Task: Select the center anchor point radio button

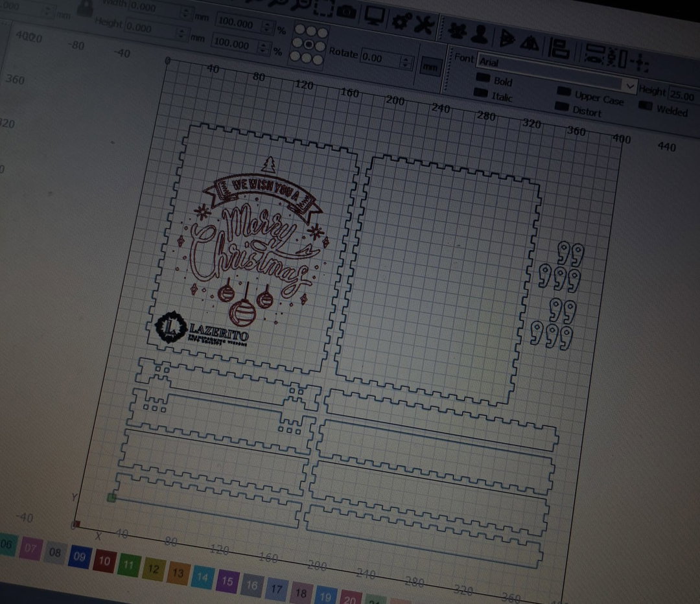Action: point(309,44)
